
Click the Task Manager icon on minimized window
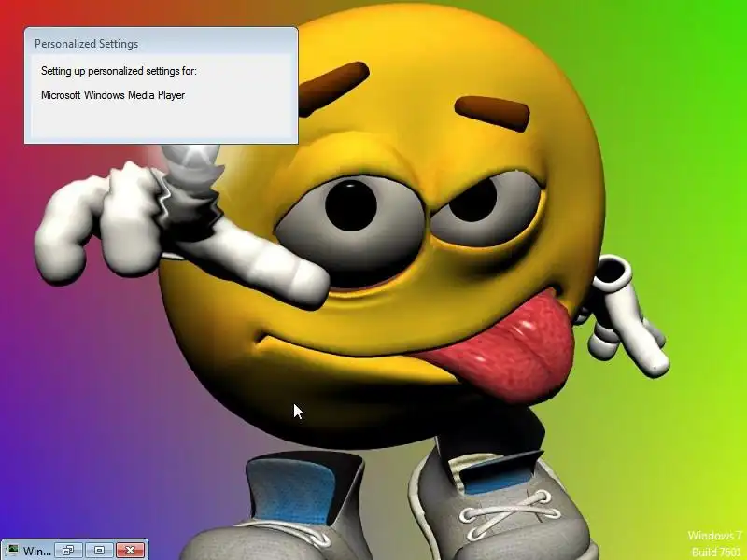pyautogui.click(x=13, y=551)
